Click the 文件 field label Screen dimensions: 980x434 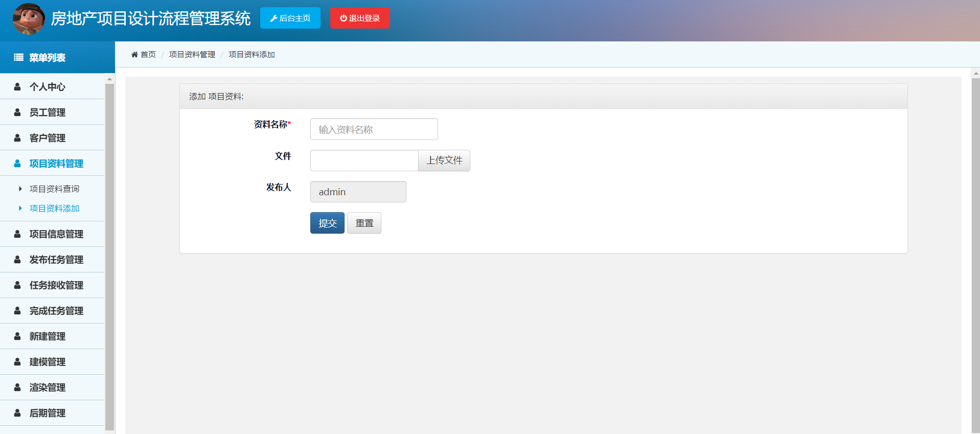283,156
